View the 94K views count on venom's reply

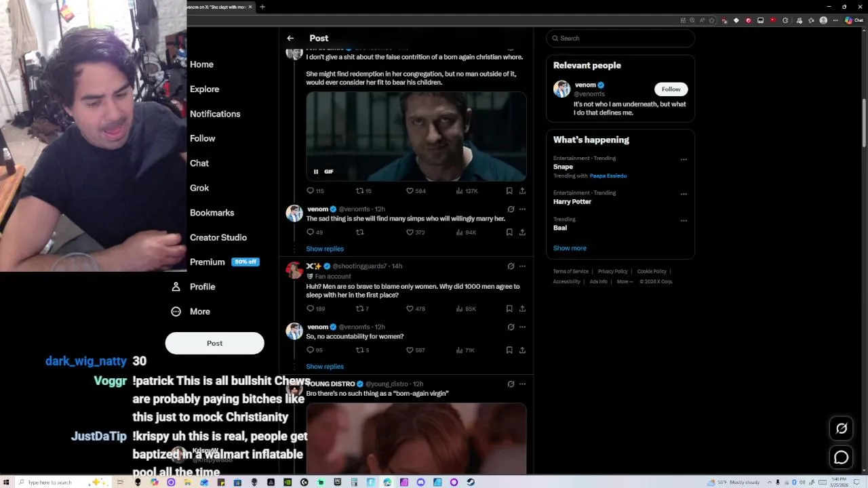467,232
